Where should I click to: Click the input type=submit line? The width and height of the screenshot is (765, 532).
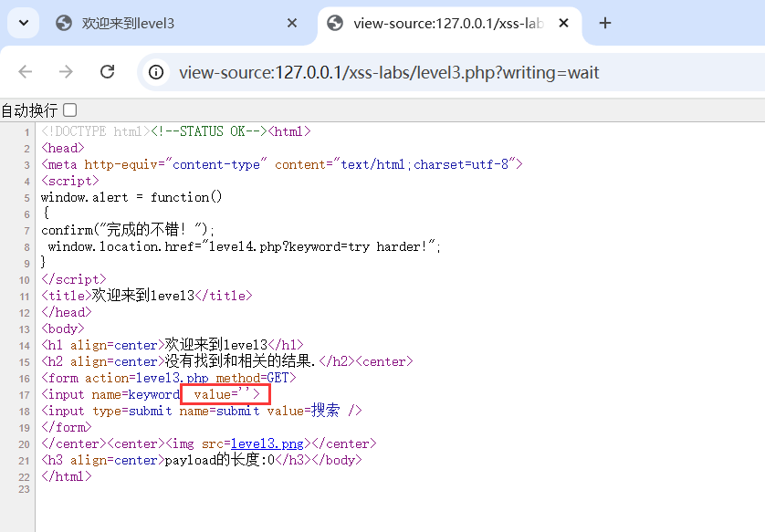(x=202, y=411)
